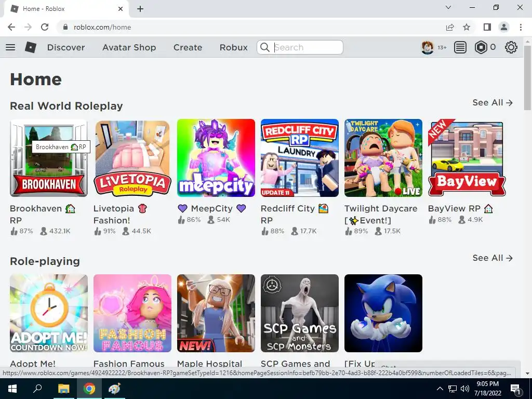See All Real World Roleplay games
This screenshot has width=532, height=399.
click(493, 102)
